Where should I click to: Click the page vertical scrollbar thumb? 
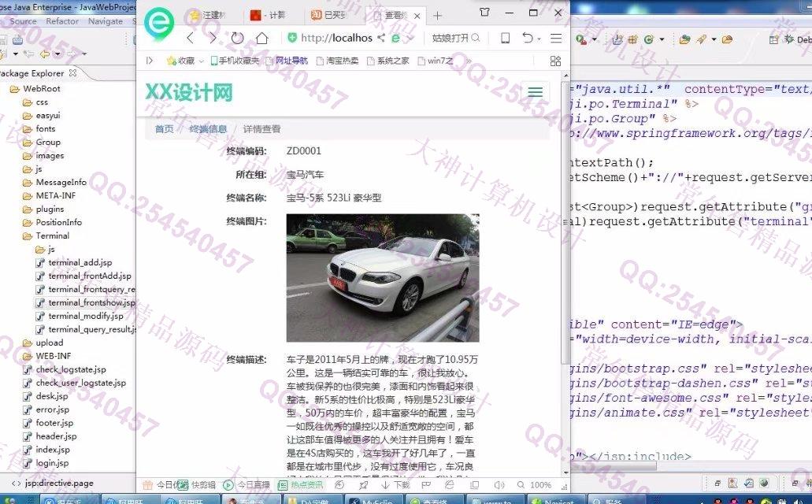[565, 223]
